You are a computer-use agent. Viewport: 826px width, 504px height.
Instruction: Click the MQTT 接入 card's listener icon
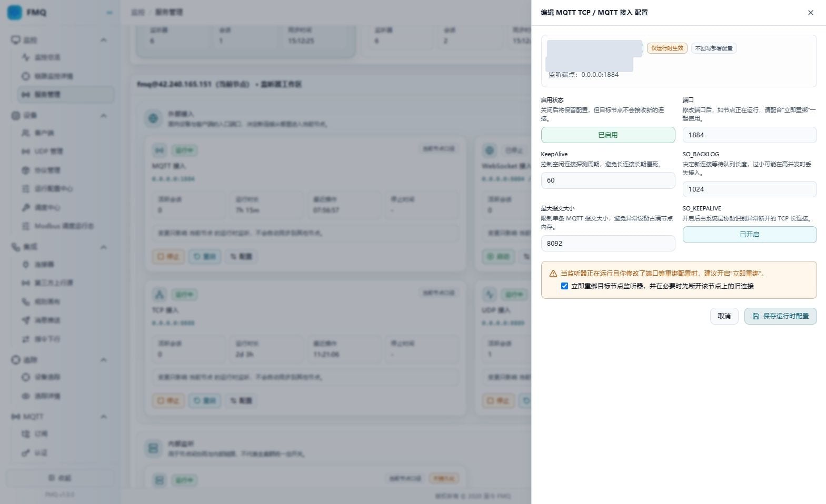pos(159,150)
